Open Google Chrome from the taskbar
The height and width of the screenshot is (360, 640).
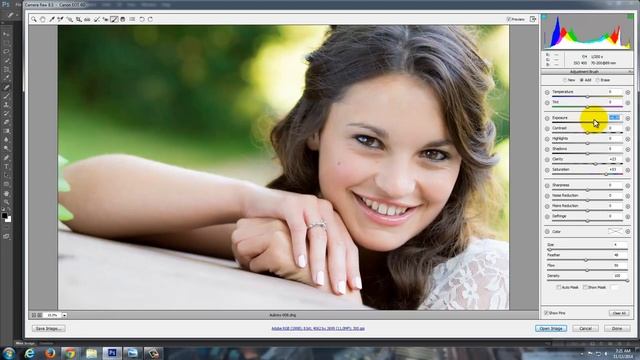coord(70,353)
